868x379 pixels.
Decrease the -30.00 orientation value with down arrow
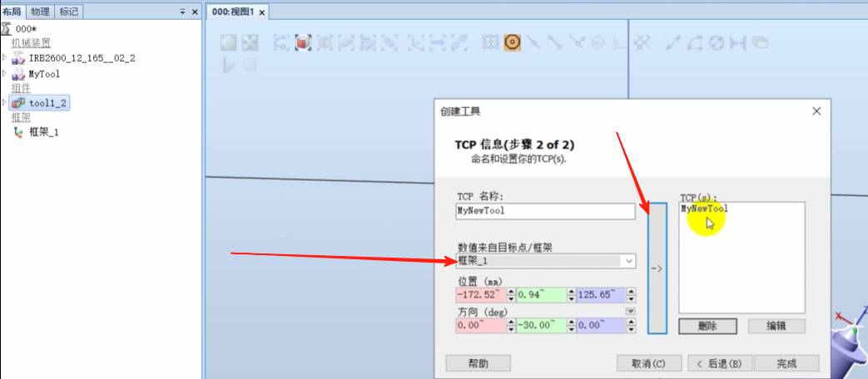[x=571, y=330]
